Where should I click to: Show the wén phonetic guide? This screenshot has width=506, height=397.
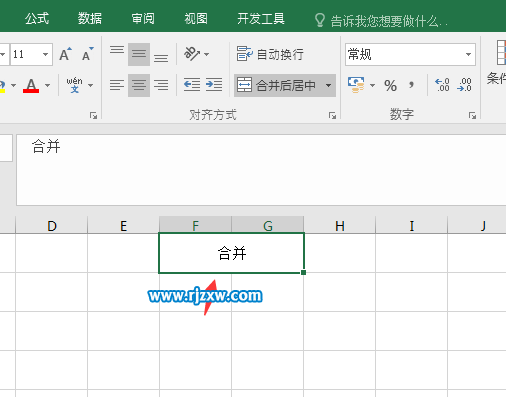pos(74,85)
